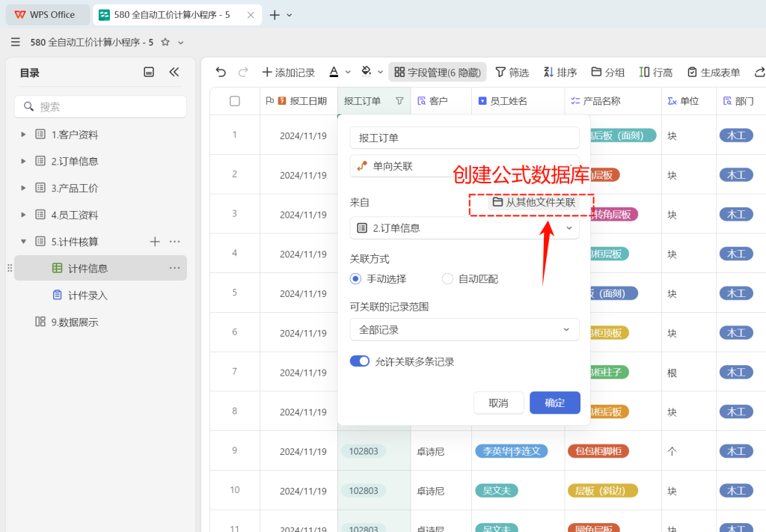Click 添加记录 to add a record
766x532 pixels.
pyautogui.click(x=289, y=73)
